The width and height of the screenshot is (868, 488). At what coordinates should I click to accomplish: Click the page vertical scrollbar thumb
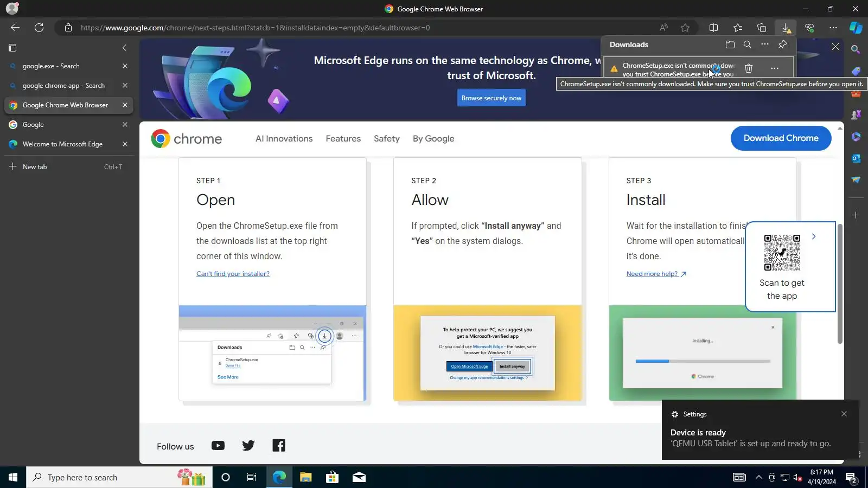[840, 284]
